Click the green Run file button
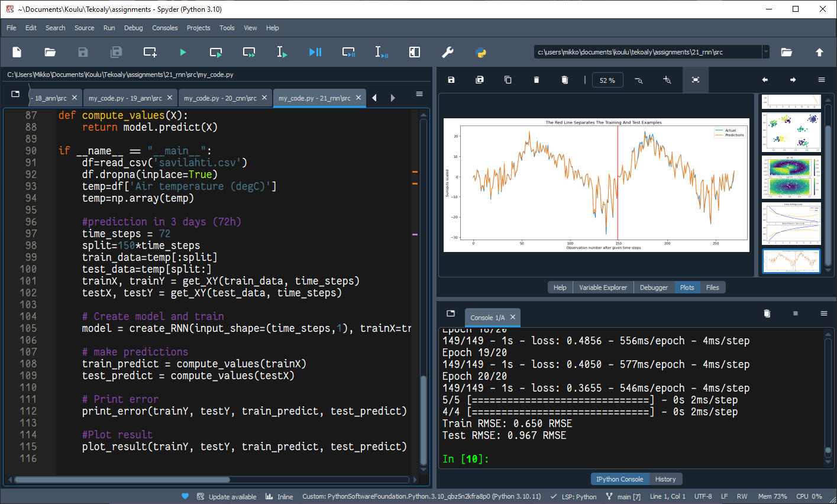Screen dimensions: 837x504 pos(183,52)
